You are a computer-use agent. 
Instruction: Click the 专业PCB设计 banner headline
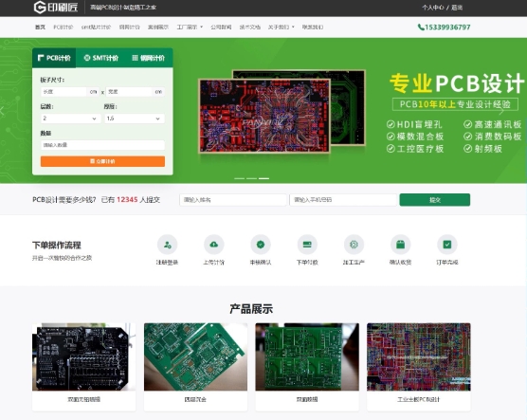click(457, 83)
